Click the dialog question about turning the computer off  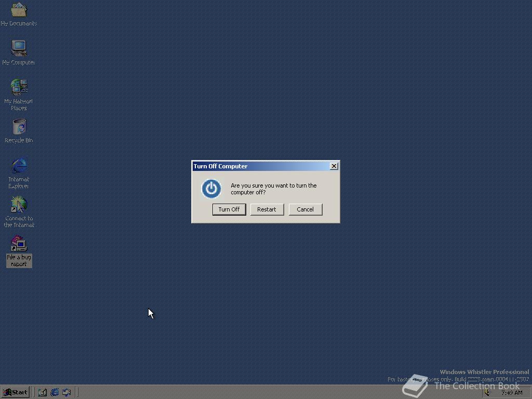pyautogui.click(x=273, y=189)
